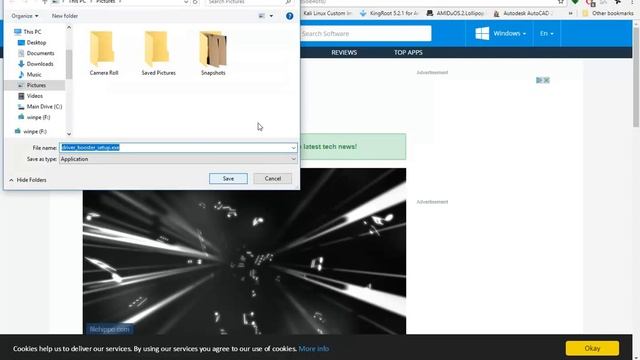Click the File name input field
Image resolution: width=640 pixels, height=360 pixels.
(x=175, y=147)
